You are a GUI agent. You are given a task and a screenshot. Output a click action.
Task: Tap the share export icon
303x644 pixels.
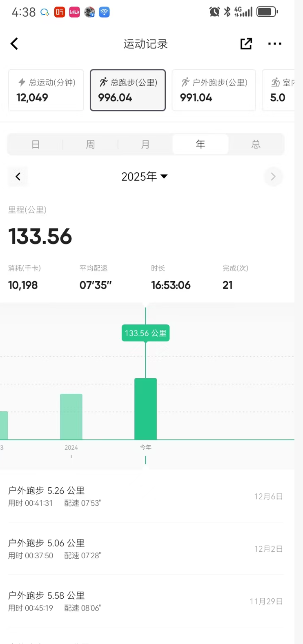click(x=246, y=44)
